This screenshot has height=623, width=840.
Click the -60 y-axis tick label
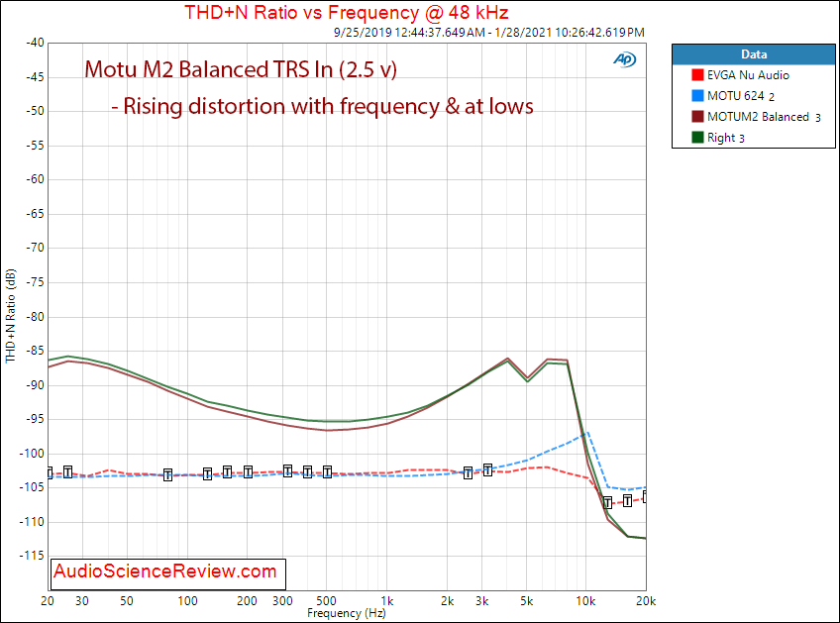point(36,179)
